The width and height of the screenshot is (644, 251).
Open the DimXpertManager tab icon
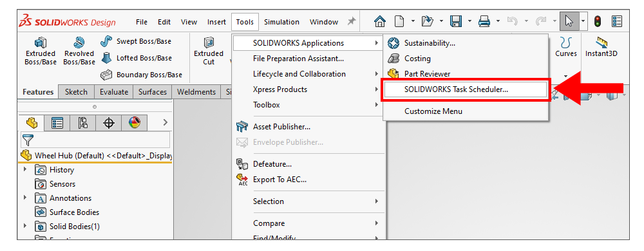pyautogui.click(x=108, y=122)
